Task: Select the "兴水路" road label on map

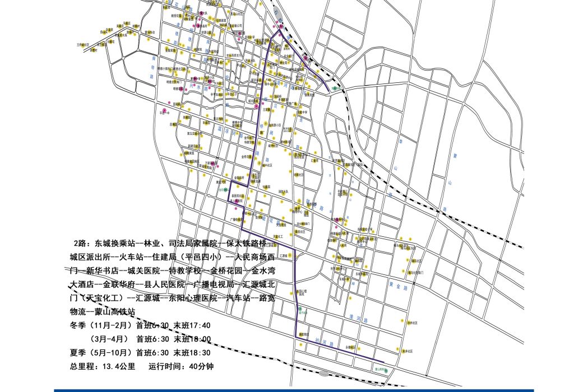Action: [199, 88]
